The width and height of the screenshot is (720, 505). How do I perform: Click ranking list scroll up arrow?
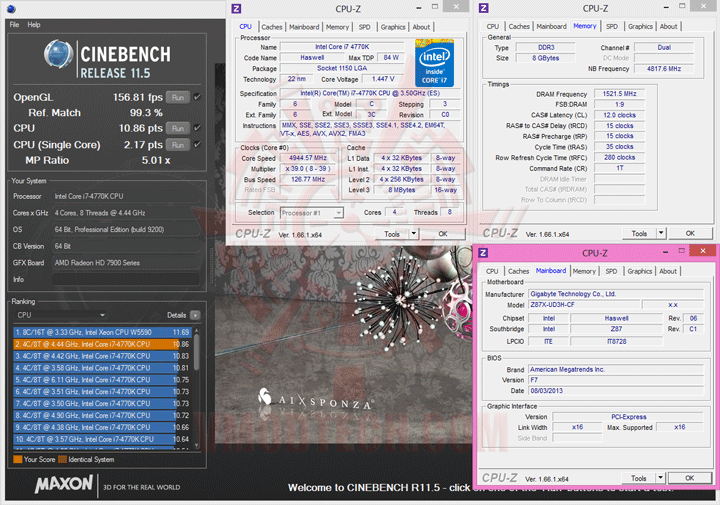coord(197,330)
